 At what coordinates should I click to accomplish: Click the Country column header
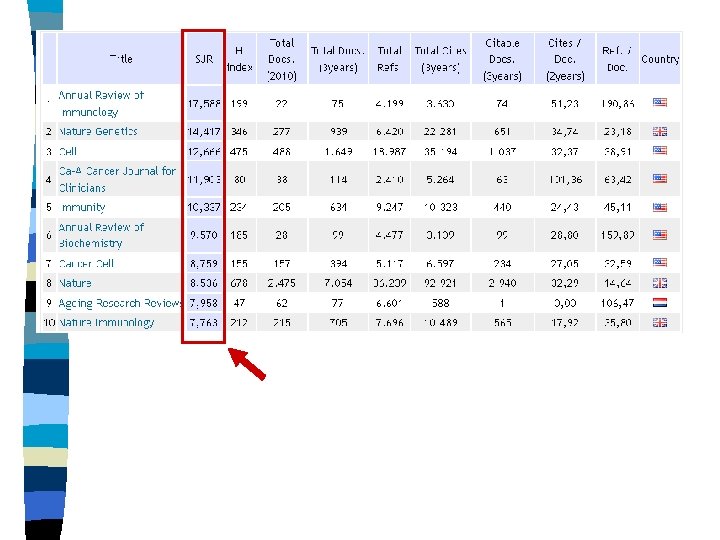click(x=660, y=59)
